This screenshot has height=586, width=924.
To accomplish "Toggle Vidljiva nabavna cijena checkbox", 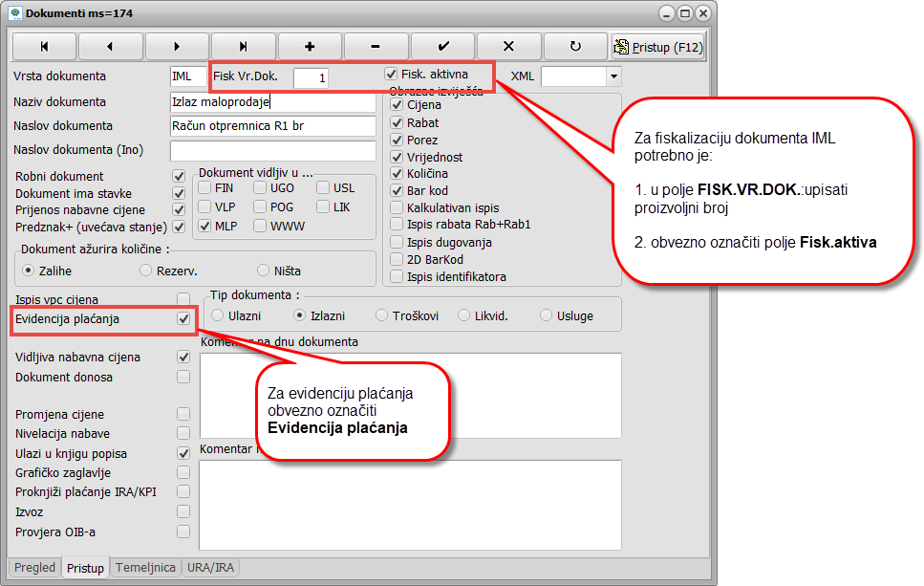I will pos(183,358).
